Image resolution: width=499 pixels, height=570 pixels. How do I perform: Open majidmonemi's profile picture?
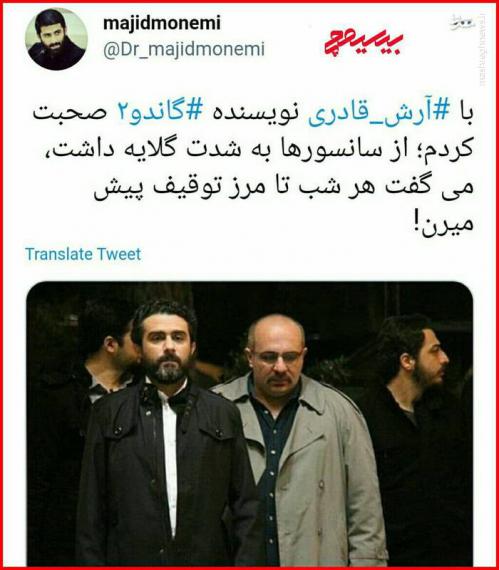56,39
